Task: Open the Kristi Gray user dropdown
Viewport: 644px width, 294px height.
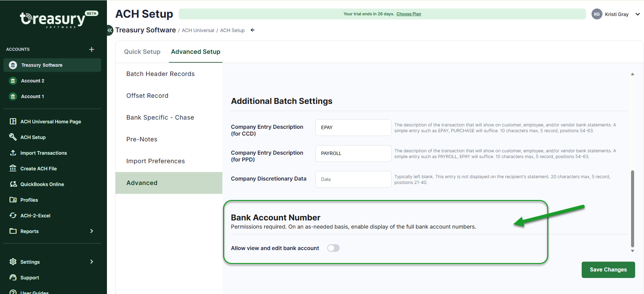Action: tap(638, 14)
